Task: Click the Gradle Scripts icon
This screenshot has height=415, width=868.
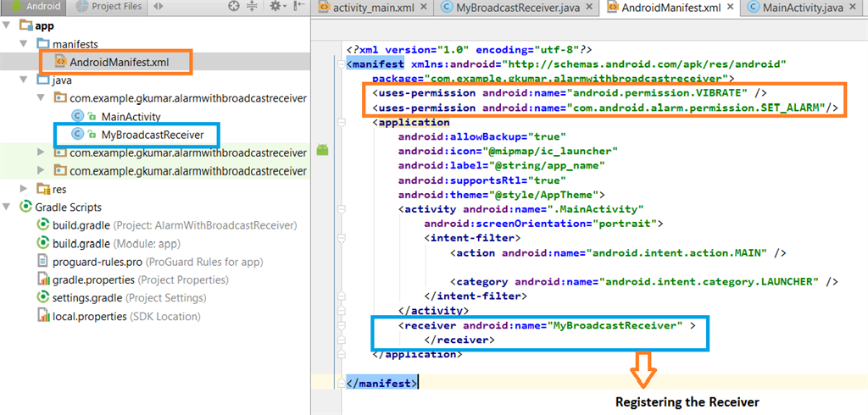Action: point(25,207)
